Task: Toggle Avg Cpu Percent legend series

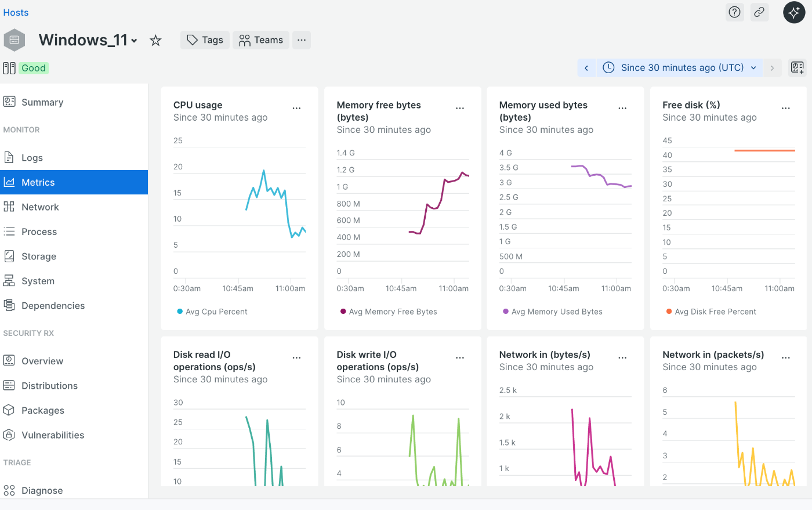Action: (212, 312)
